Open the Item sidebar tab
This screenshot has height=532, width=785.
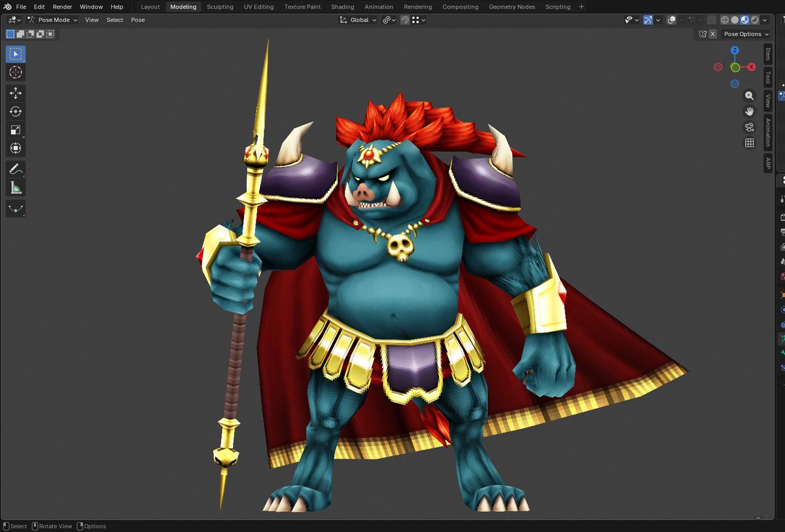(768, 54)
